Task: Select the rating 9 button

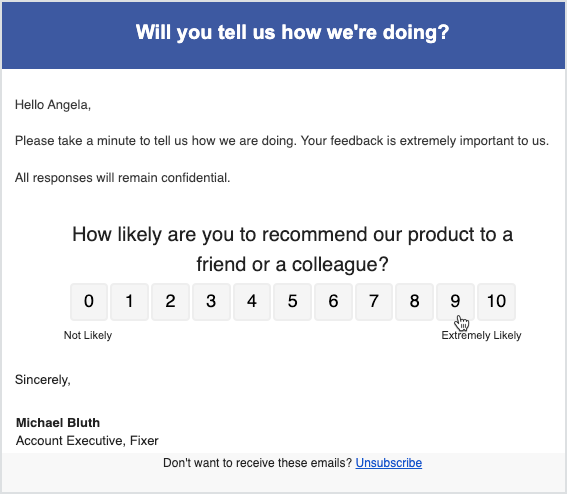Action: click(455, 302)
